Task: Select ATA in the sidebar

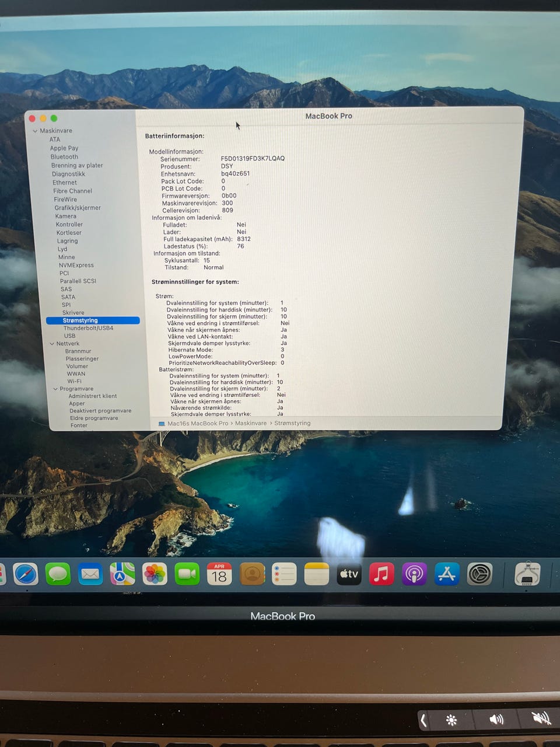Action: tap(55, 139)
